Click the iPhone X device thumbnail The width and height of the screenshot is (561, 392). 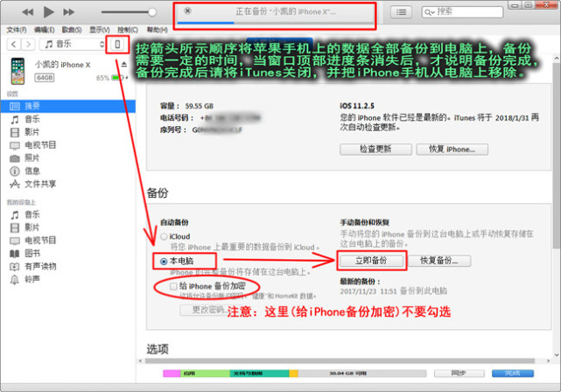click(18, 71)
